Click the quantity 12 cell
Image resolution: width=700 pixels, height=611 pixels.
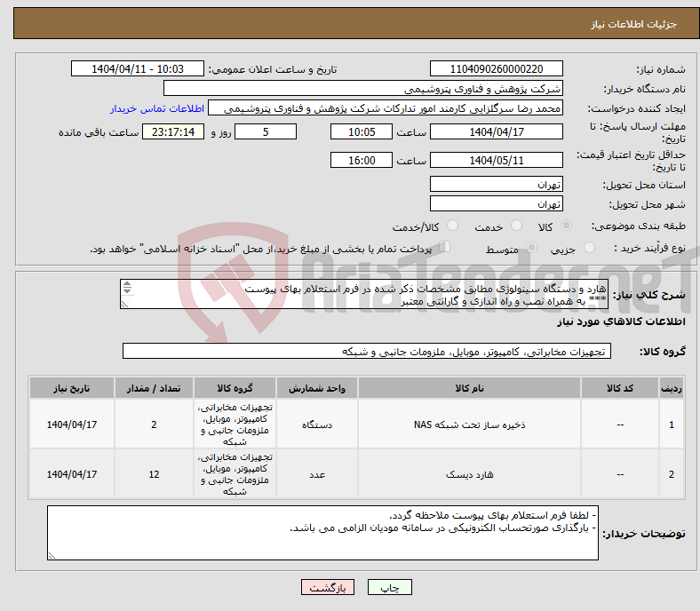(154, 474)
